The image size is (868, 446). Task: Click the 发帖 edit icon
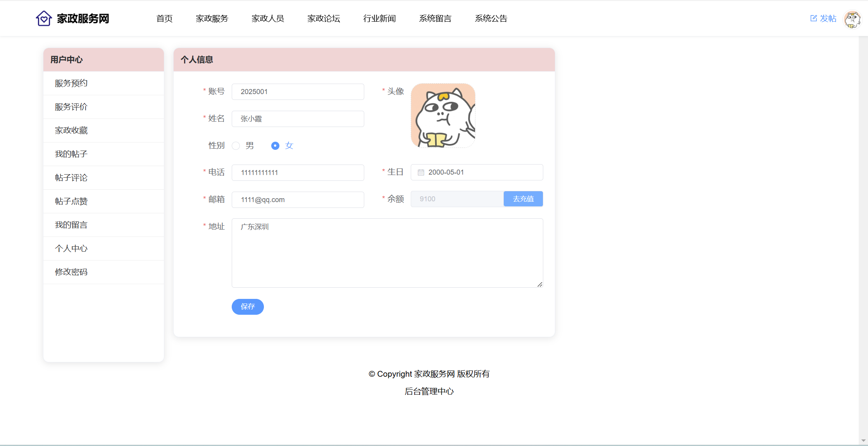click(813, 18)
